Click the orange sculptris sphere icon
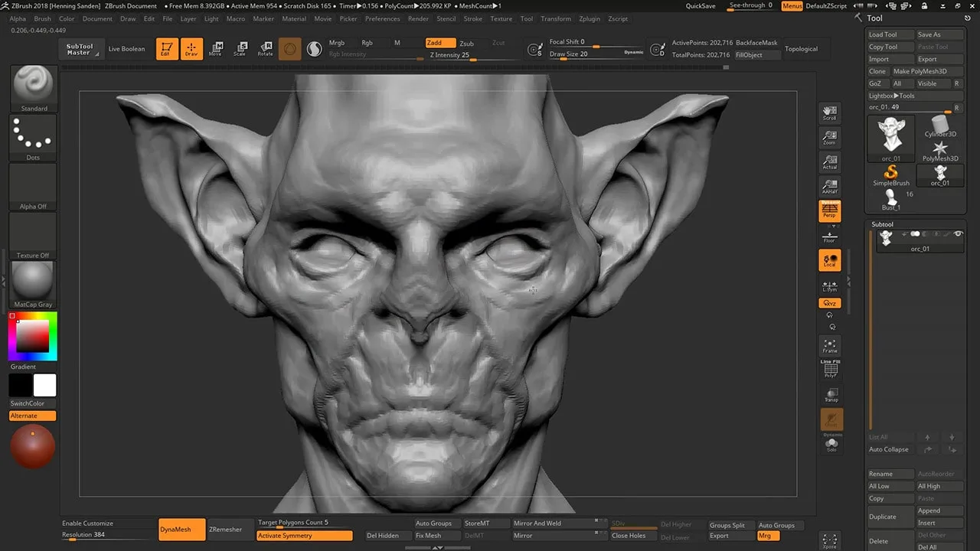The width and height of the screenshot is (980, 551). click(289, 49)
